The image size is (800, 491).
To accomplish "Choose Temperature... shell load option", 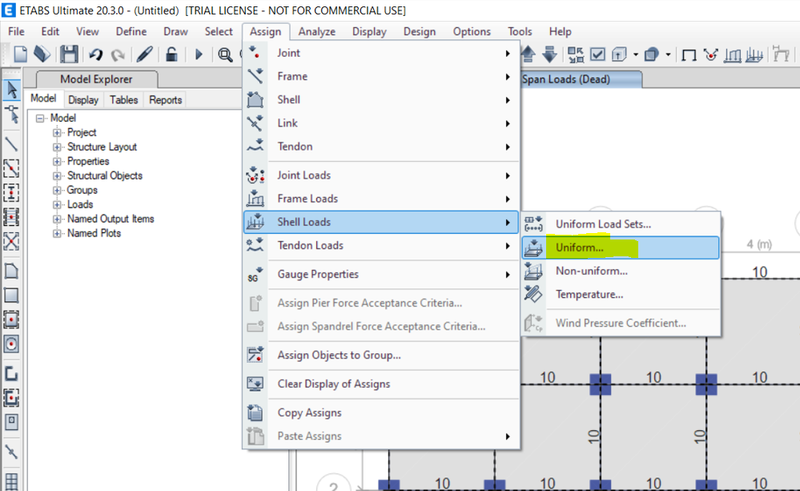I will 621,294.
